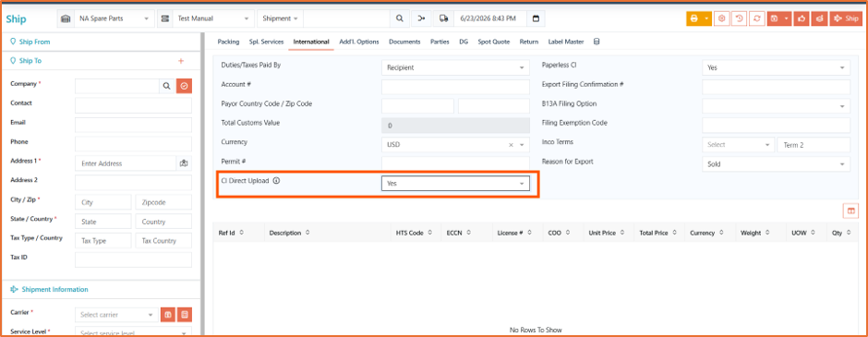The width and height of the screenshot is (868, 337).
Task: Click the column chooser icon above grid
Action: 850,211
